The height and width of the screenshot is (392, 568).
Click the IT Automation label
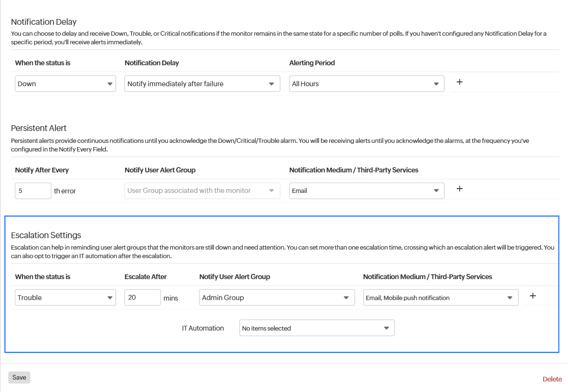coord(203,328)
